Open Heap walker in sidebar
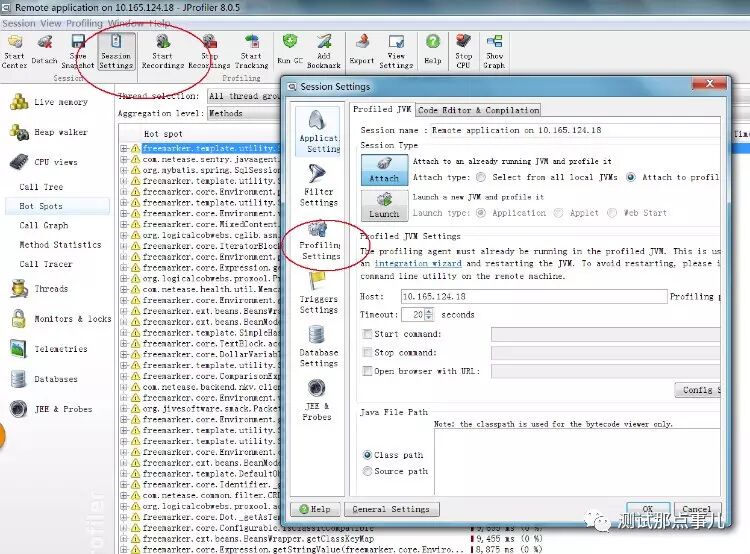Image resolution: width=750 pixels, height=554 pixels. point(49,132)
